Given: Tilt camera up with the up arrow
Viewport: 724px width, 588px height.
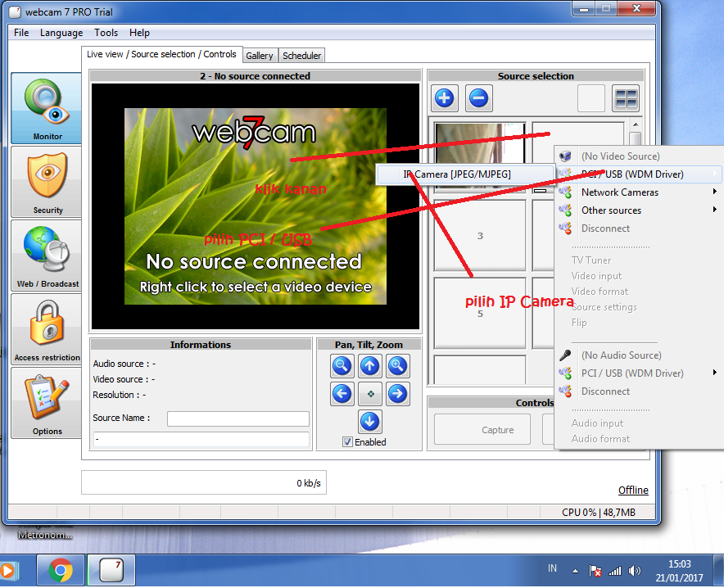Looking at the screenshot, I should click(x=370, y=366).
